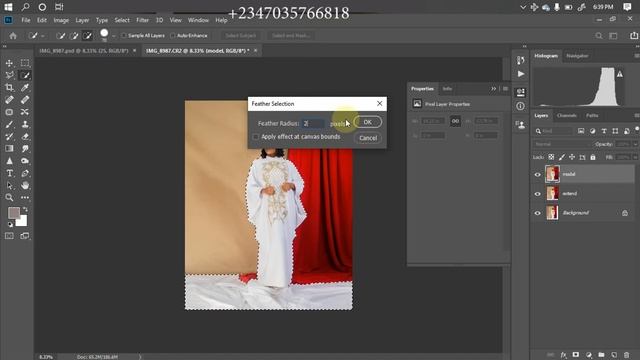This screenshot has height=360, width=640.
Task: Open the tool preset picker arrow
Action: (x=43, y=36)
